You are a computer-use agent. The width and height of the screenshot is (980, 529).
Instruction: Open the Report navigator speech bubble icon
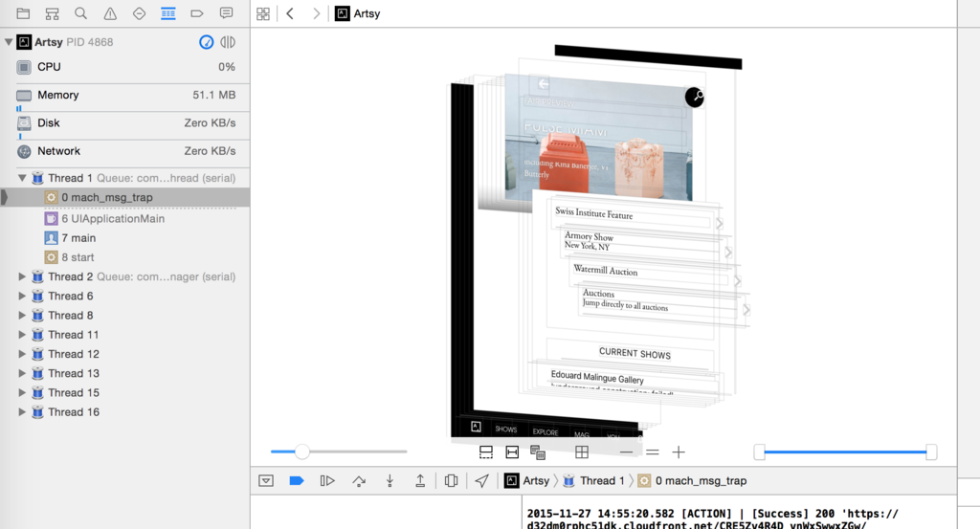pos(226,13)
